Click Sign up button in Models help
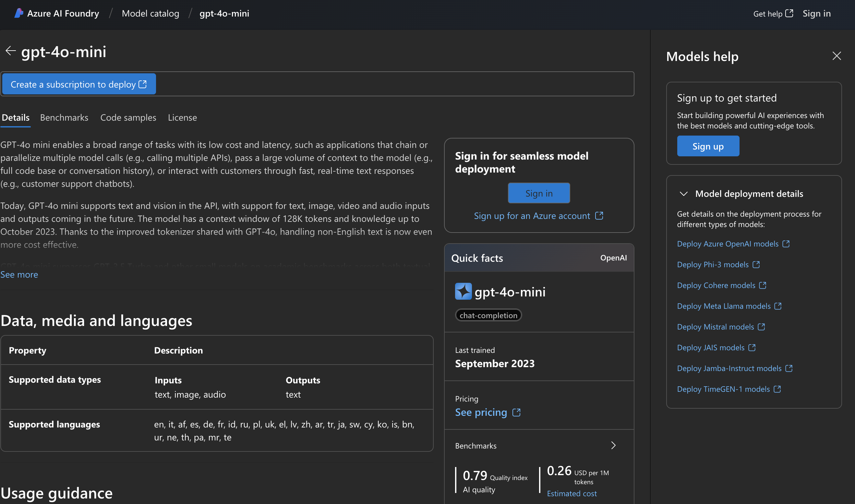The image size is (855, 504). tap(708, 146)
